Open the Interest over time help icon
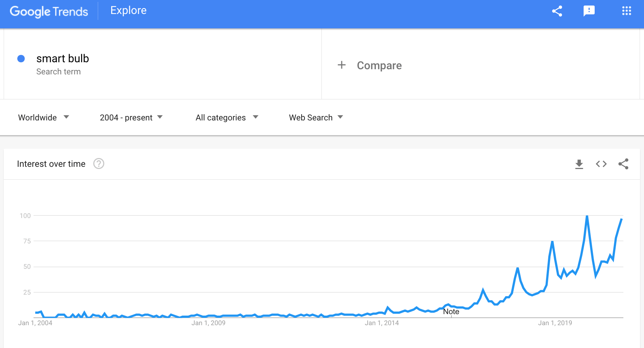644x348 pixels. click(x=99, y=164)
